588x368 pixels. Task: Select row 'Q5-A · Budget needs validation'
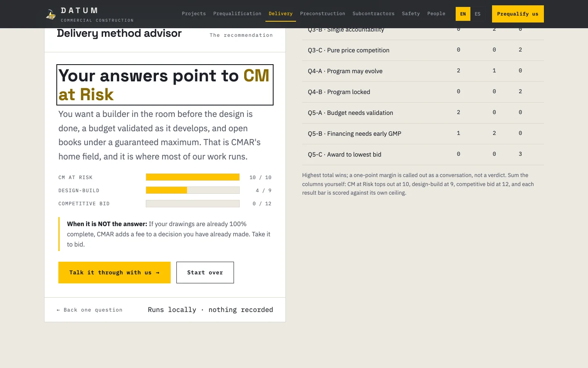[423, 113]
